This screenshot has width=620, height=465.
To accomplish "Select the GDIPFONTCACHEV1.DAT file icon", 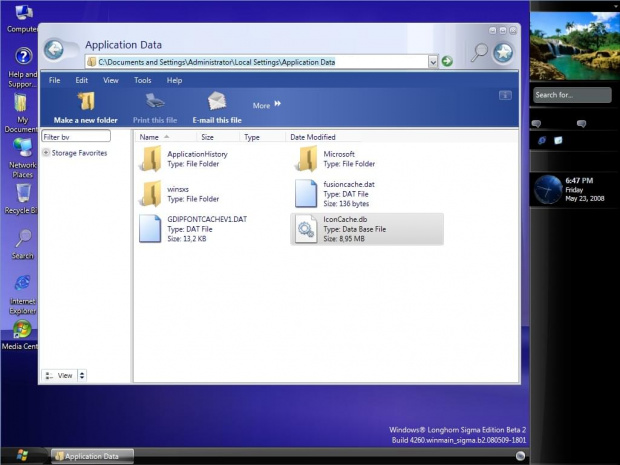I will pyautogui.click(x=150, y=229).
